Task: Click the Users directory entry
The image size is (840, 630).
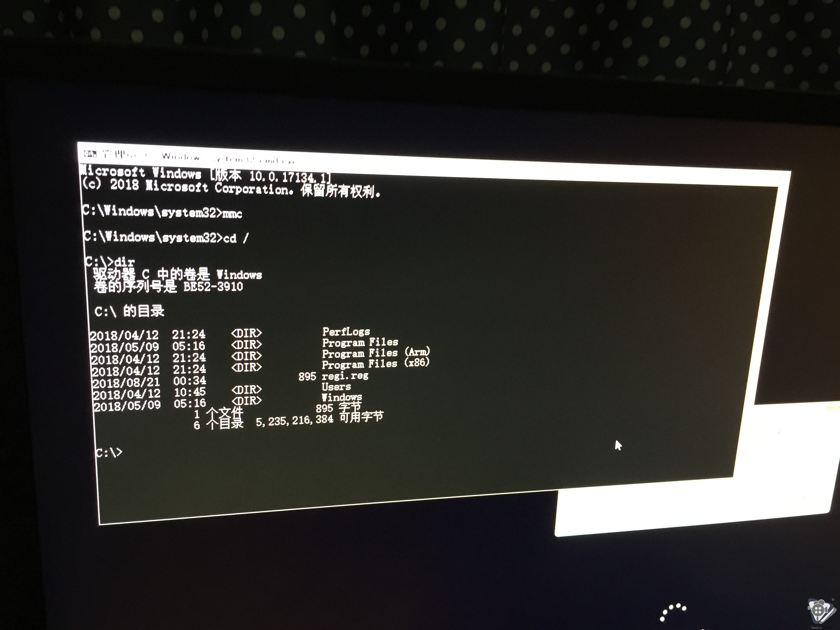Action: (336, 387)
